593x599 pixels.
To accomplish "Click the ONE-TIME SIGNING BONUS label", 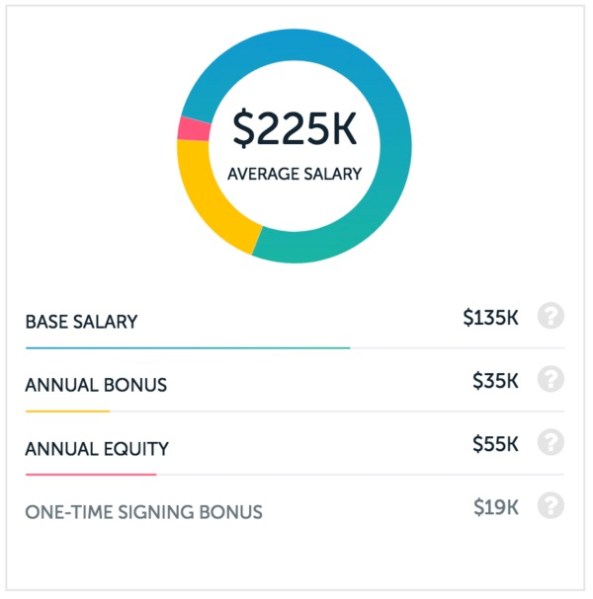I will 144,512.
